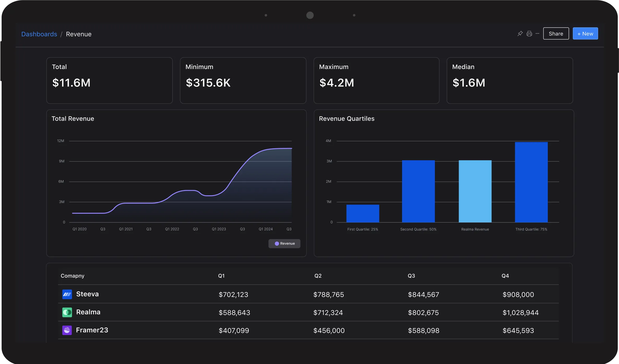Click the pin icon in header
Image resolution: width=619 pixels, height=364 pixels.
pos(520,34)
